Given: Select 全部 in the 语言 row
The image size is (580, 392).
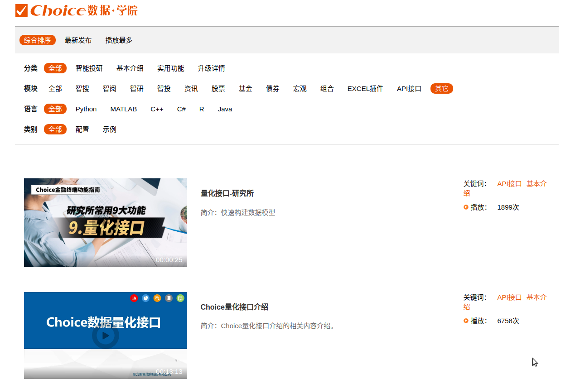Looking at the screenshot, I should tap(55, 109).
